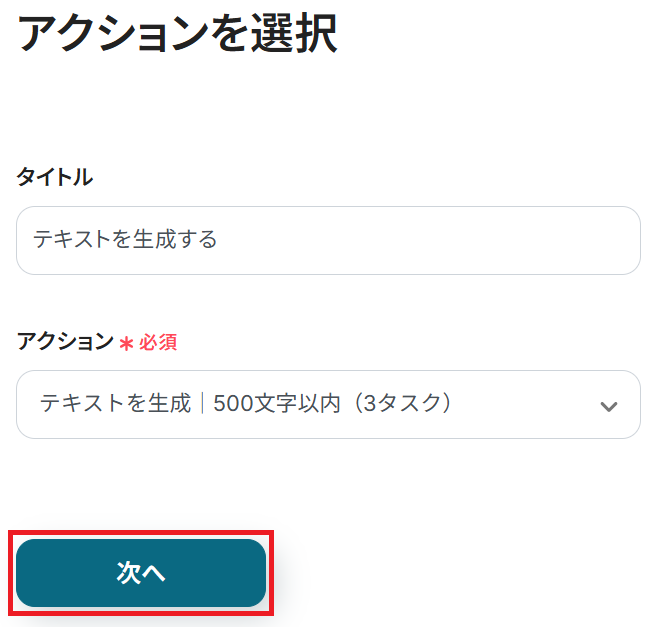Click the タイトル field label
The width and height of the screenshot is (657, 627).
pos(55,177)
